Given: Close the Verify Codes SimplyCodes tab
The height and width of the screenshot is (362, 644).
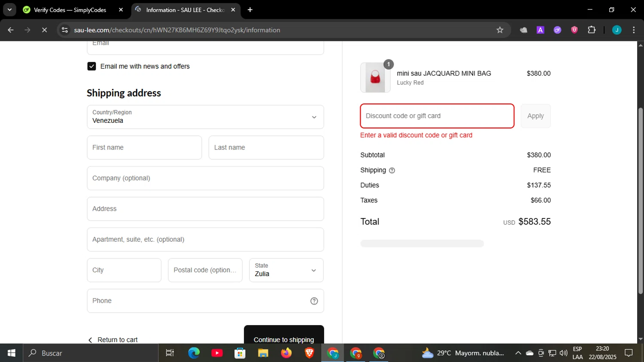Looking at the screenshot, I should point(121,10).
